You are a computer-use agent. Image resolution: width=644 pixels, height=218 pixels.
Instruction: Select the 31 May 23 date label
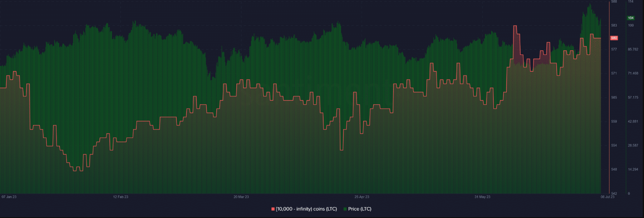482,196
